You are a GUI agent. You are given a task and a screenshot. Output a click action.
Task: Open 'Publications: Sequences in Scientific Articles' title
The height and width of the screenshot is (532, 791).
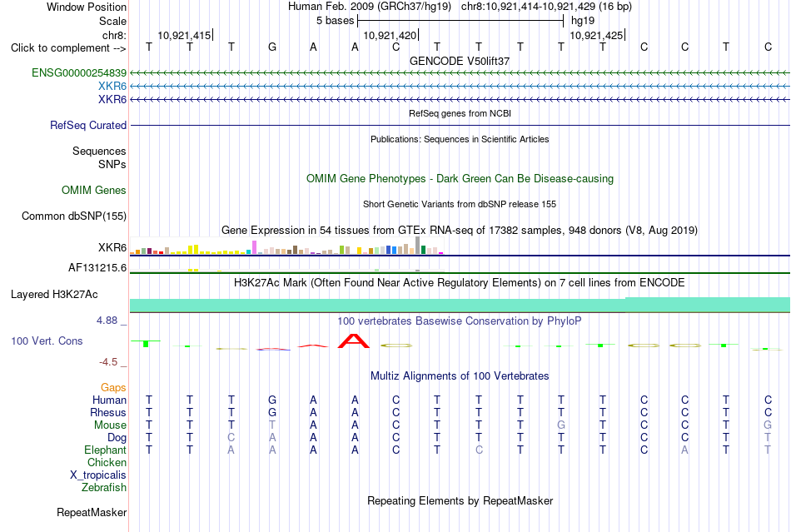click(x=460, y=139)
